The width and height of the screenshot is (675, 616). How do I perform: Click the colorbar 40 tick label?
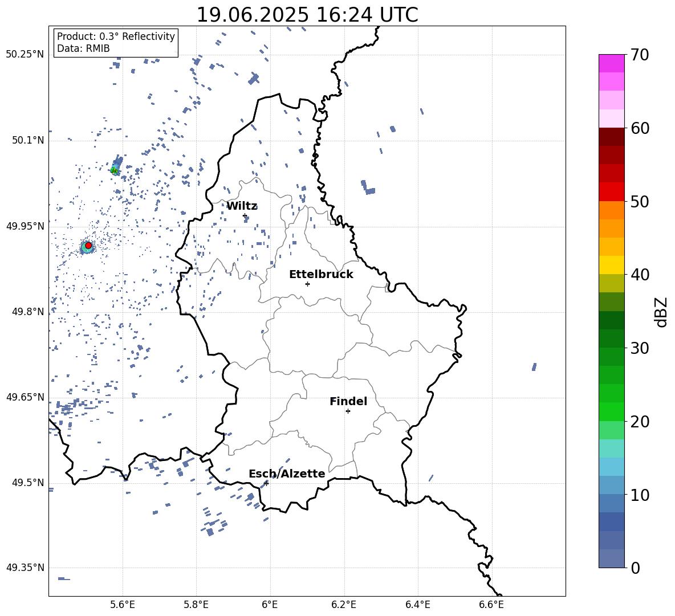[x=640, y=275]
